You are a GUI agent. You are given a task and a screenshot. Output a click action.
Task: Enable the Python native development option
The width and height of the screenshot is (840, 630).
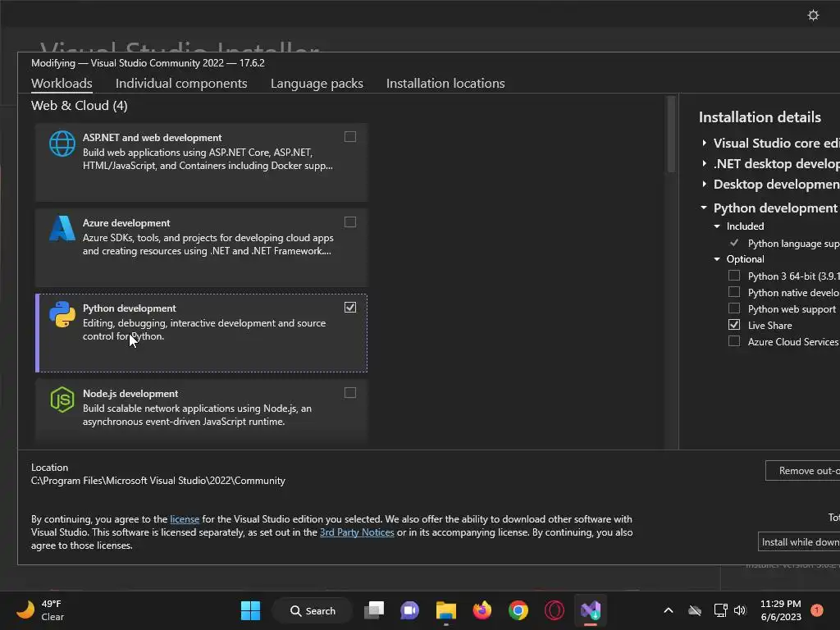[734, 292]
